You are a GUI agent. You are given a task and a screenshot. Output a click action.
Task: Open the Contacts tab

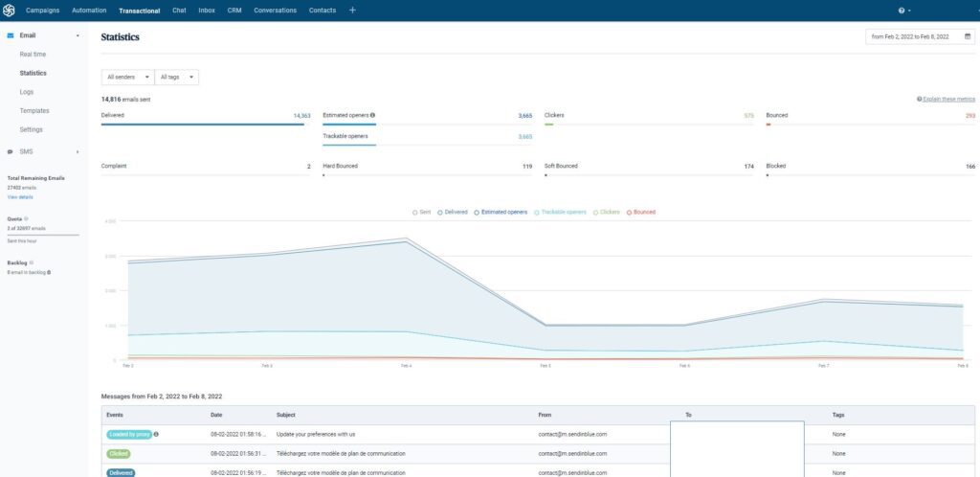(x=322, y=11)
